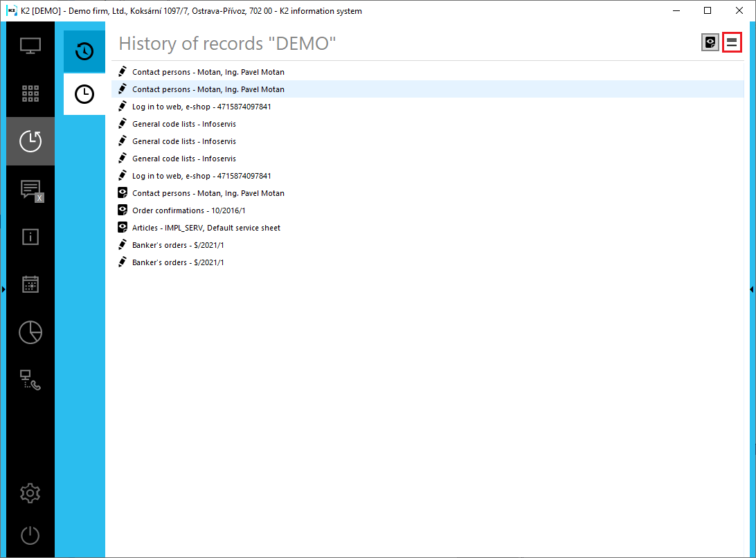Open the settings gear in sidebar
The height and width of the screenshot is (558, 756).
point(30,493)
